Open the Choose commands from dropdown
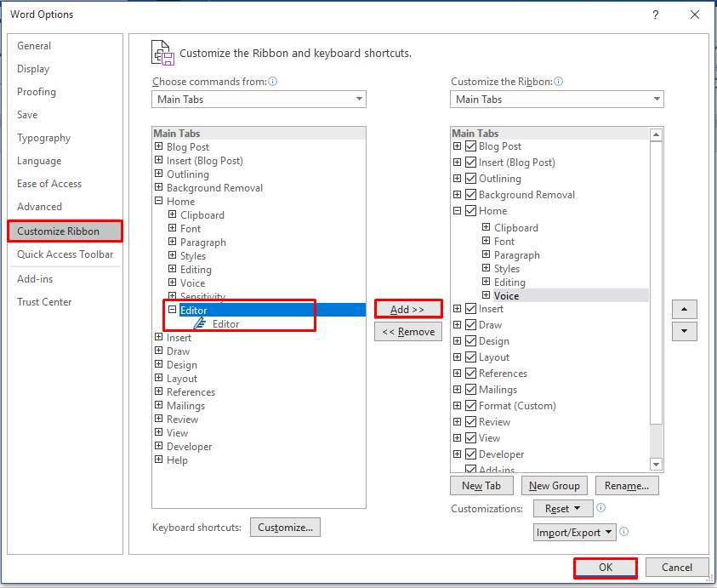The width and height of the screenshot is (717, 588). point(259,100)
